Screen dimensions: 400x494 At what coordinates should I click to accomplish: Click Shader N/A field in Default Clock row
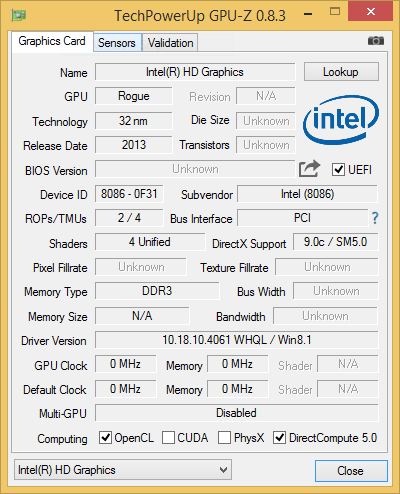tap(348, 388)
